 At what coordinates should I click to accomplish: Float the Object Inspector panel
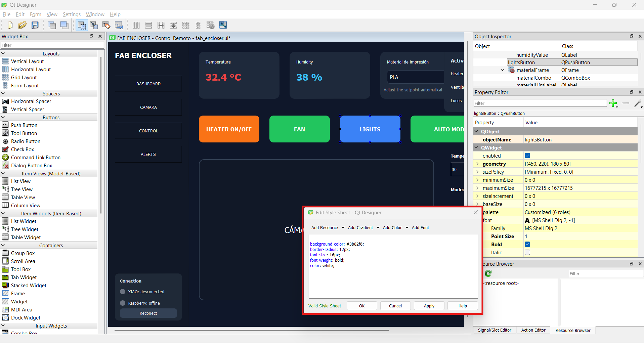tap(632, 36)
